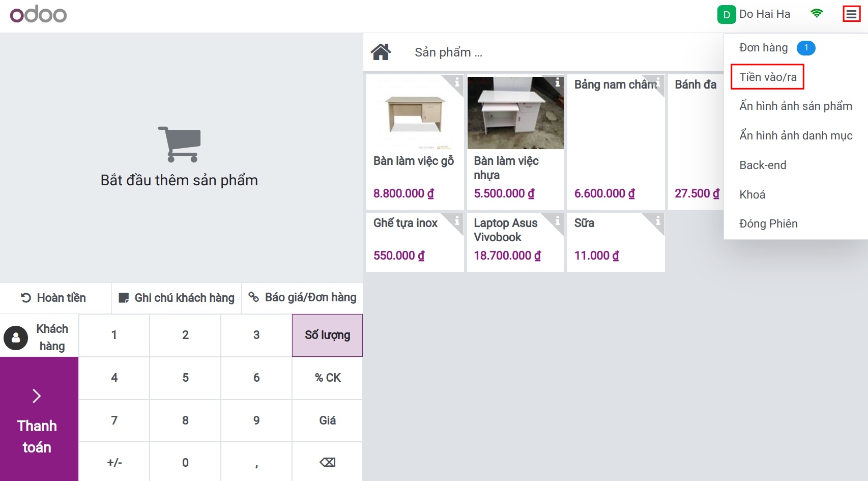Choose Đóng Phiên in dropdown menu
Viewport: 868px width, 481px height.
[x=768, y=223]
